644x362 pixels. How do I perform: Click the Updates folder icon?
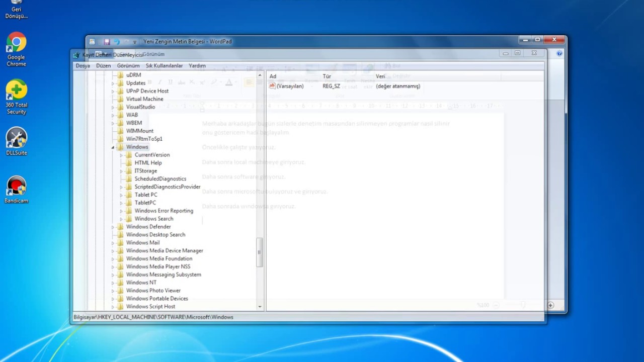120,83
